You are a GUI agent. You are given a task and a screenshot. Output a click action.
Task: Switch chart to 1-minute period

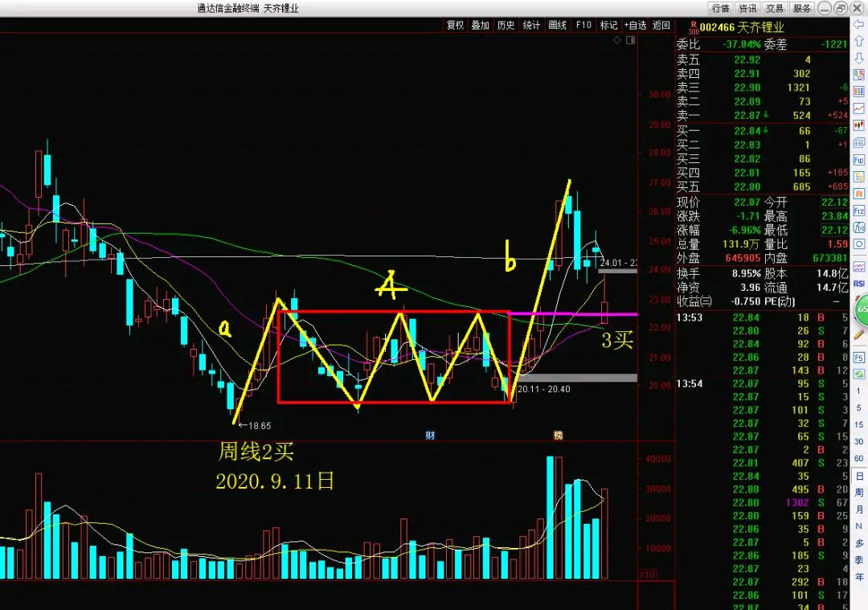(x=859, y=391)
